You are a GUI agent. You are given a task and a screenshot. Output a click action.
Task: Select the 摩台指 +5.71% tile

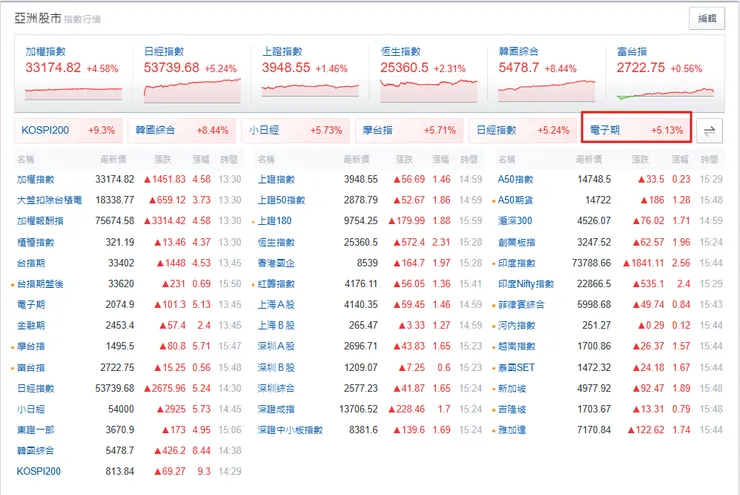409,130
